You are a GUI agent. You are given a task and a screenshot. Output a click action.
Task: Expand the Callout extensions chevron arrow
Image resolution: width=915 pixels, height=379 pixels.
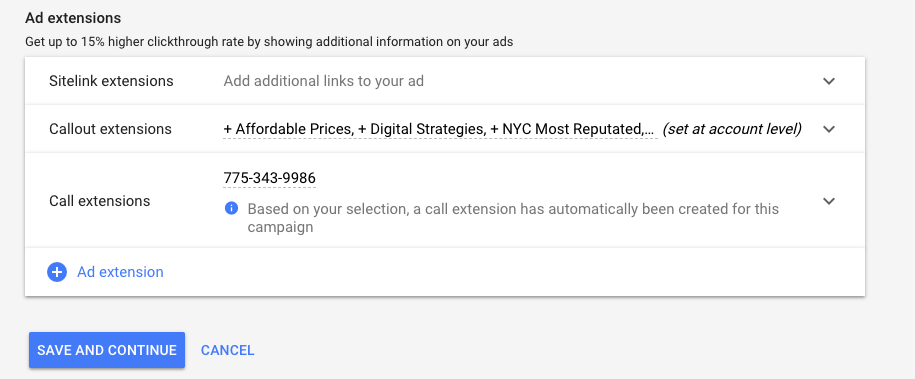pos(829,129)
